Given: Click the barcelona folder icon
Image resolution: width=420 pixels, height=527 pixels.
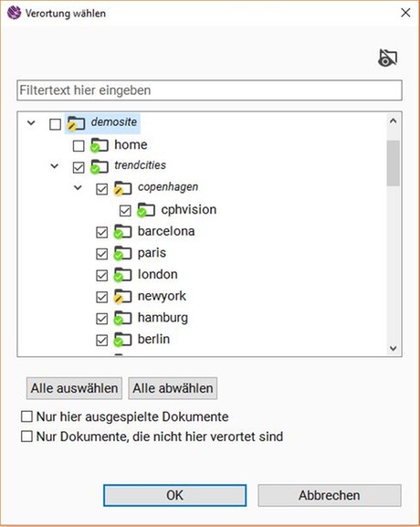Looking at the screenshot, I should coord(122,232).
